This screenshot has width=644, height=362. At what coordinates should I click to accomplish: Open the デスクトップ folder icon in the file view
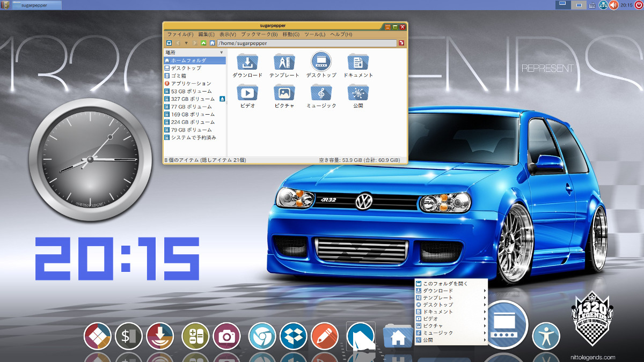(x=321, y=62)
